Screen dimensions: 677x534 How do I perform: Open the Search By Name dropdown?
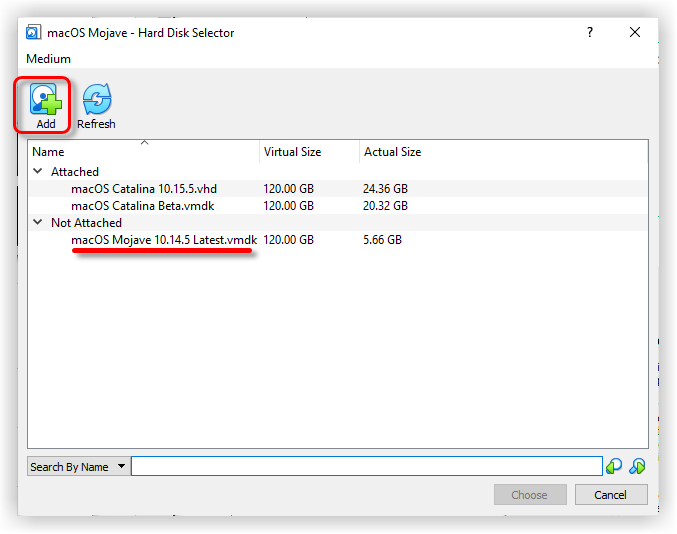79,467
